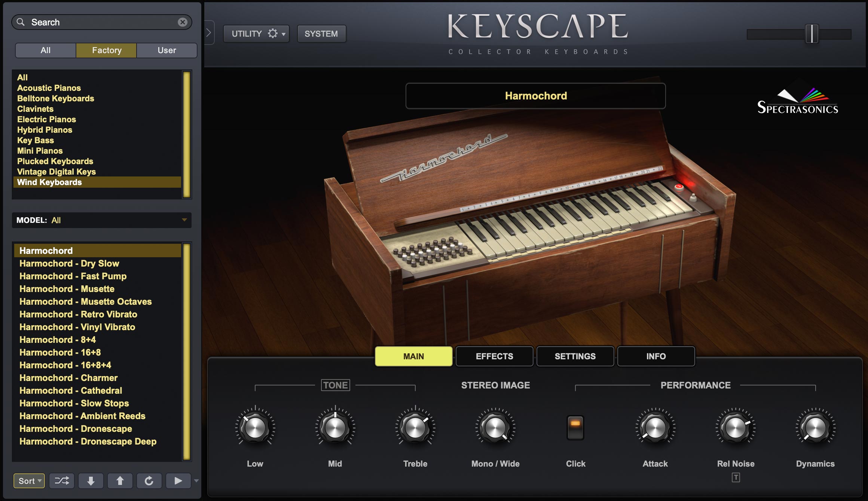Select the Factory filter tab

coord(107,50)
